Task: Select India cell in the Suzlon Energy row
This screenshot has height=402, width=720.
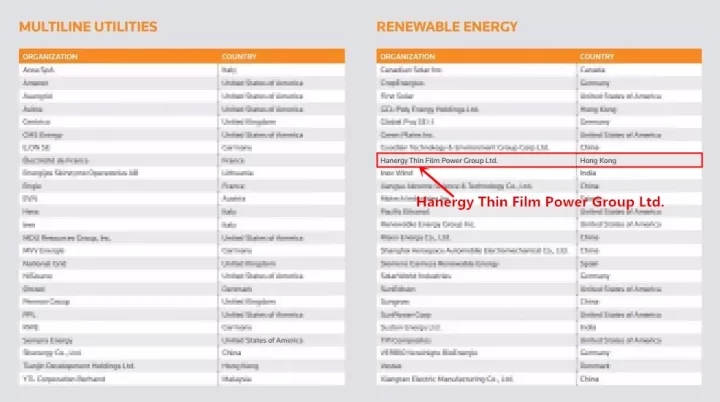Action: coord(639,328)
